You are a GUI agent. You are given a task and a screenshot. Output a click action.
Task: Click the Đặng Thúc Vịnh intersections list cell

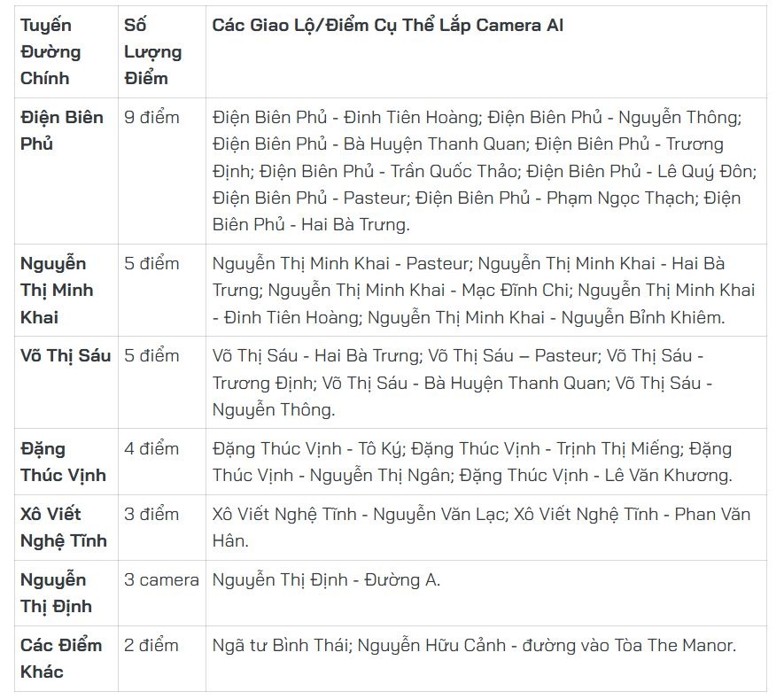point(472,462)
